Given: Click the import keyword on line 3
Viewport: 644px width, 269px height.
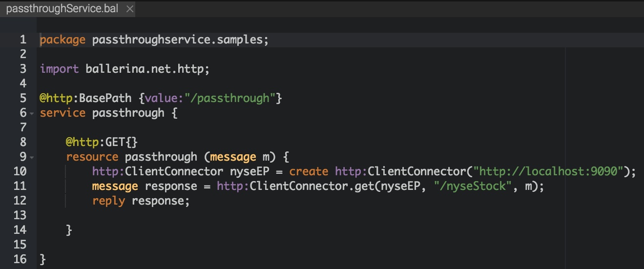Looking at the screenshot, I should pos(59,69).
